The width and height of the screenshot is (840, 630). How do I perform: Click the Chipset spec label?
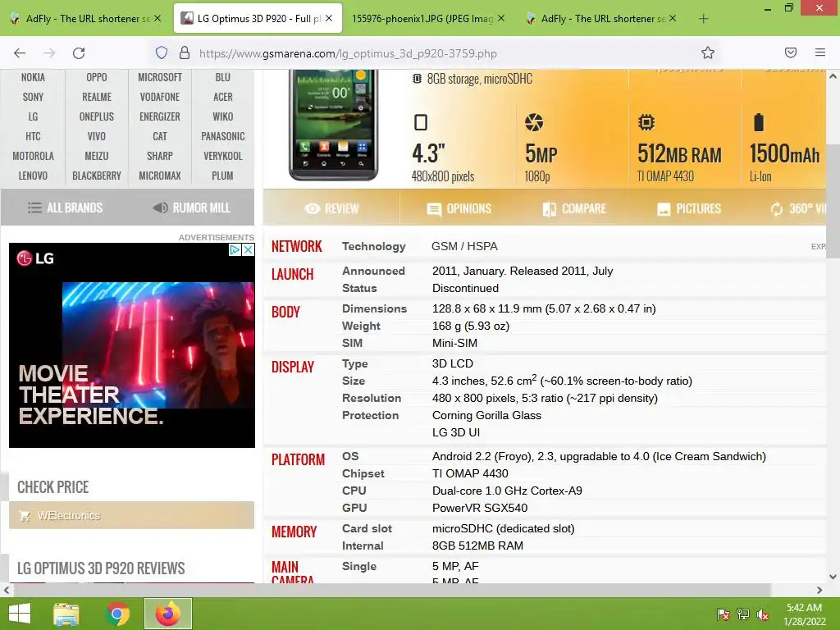tap(363, 473)
